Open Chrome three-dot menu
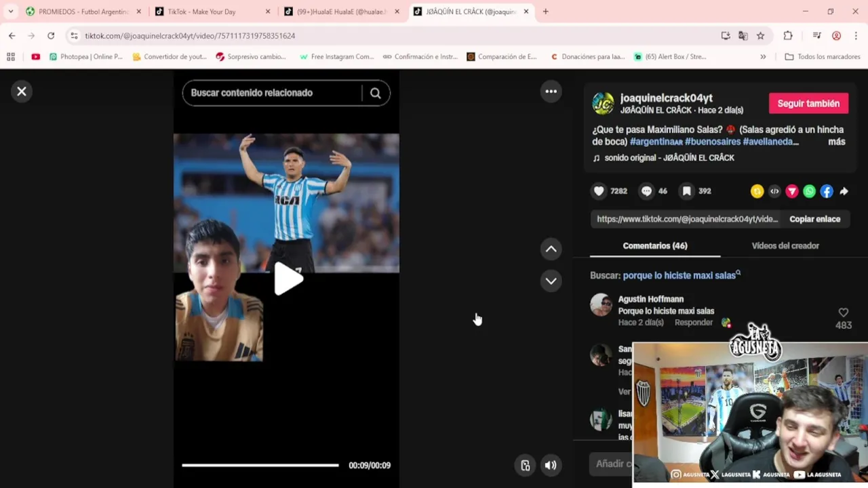Viewport: 868px width, 488px height. 856,36
